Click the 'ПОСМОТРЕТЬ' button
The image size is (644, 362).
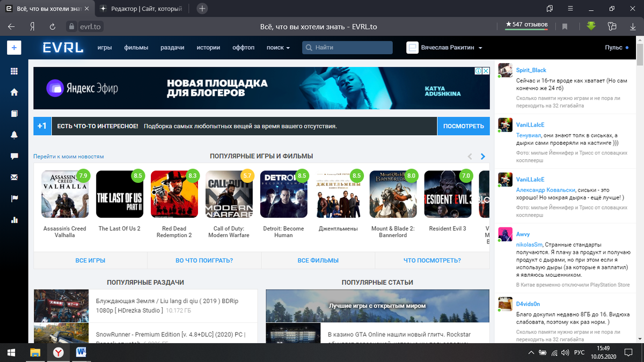pos(464,126)
